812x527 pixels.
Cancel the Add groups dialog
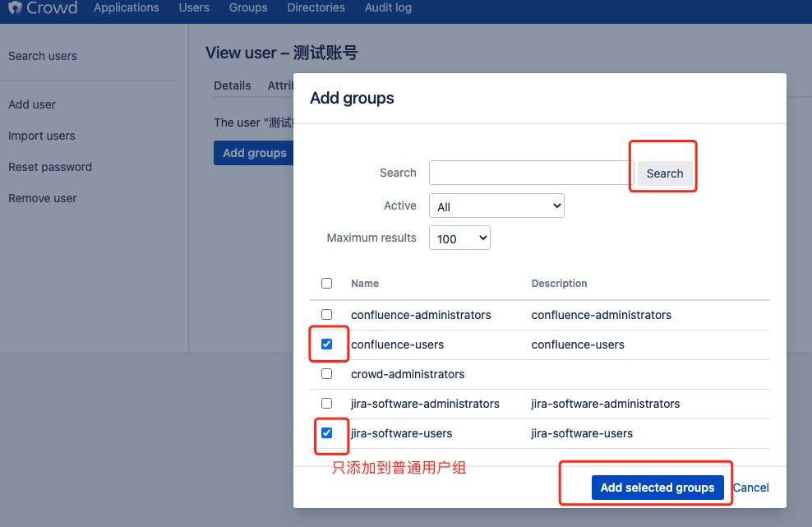(751, 488)
